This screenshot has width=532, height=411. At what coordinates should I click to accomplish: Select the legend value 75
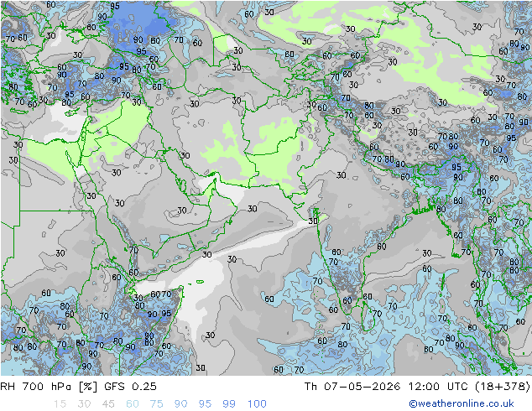click(156, 404)
